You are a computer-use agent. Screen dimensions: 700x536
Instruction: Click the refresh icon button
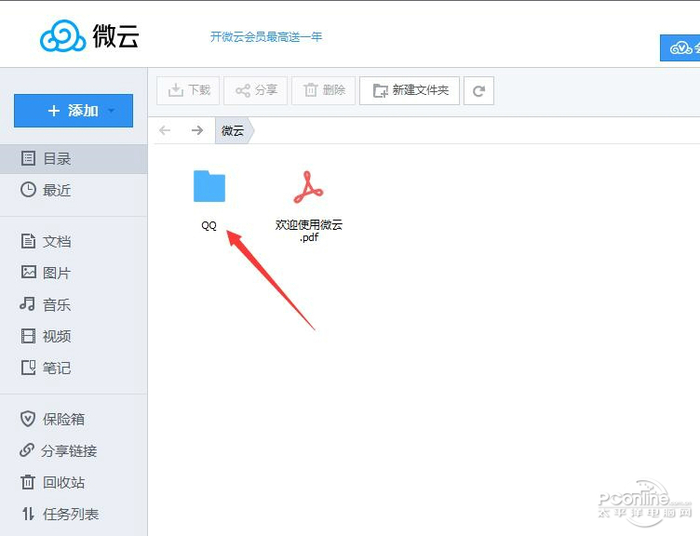coord(479,91)
